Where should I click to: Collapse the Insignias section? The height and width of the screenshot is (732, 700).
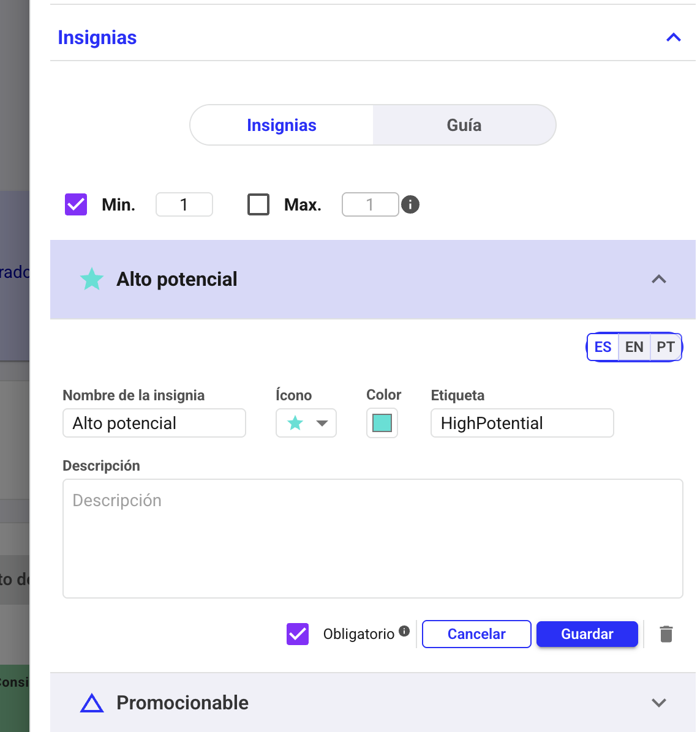[673, 38]
